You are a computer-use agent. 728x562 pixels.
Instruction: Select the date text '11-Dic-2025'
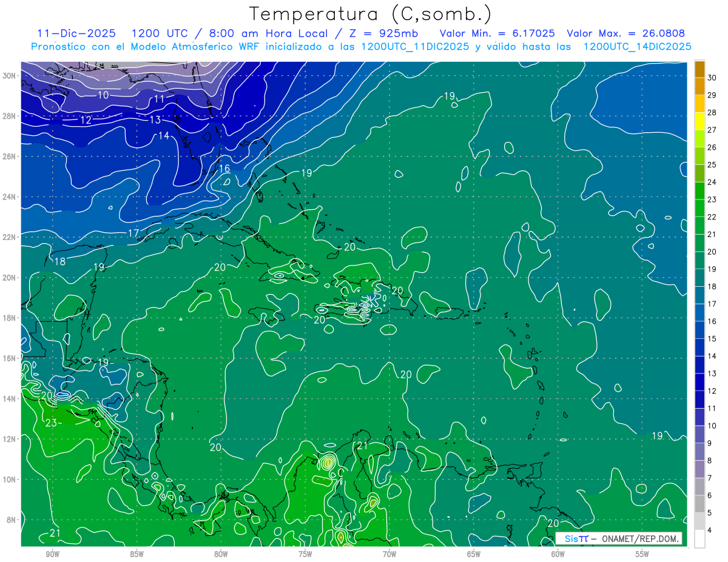pyautogui.click(x=76, y=33)
